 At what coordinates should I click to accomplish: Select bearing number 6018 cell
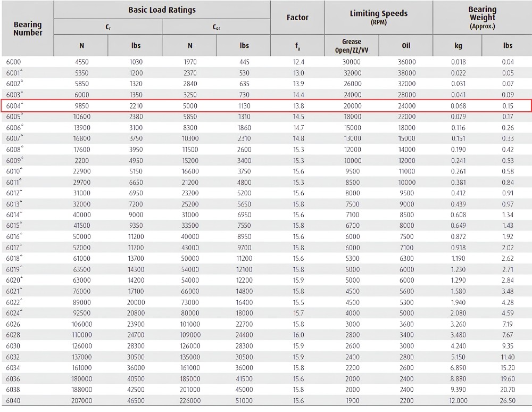click(14, 258)
